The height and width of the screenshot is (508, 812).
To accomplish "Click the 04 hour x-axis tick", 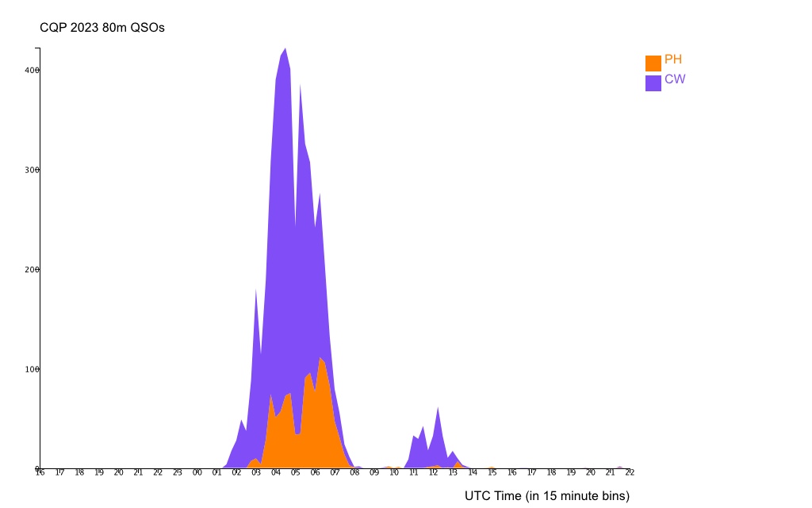I will coord(276,473).
